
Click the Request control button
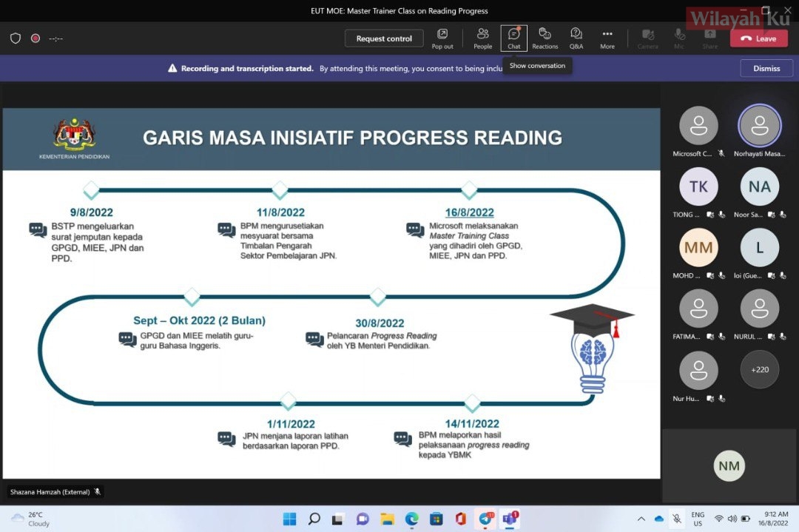384,38
